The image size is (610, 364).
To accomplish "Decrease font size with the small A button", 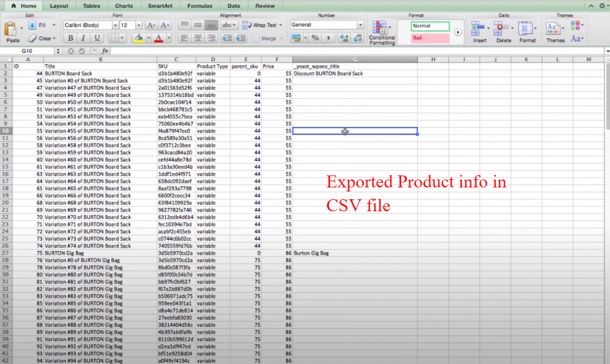I will 164,26.
